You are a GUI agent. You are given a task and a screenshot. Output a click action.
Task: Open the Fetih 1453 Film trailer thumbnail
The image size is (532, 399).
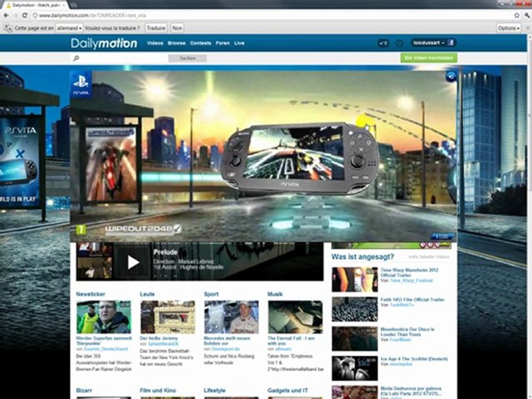tap(355, 309)
